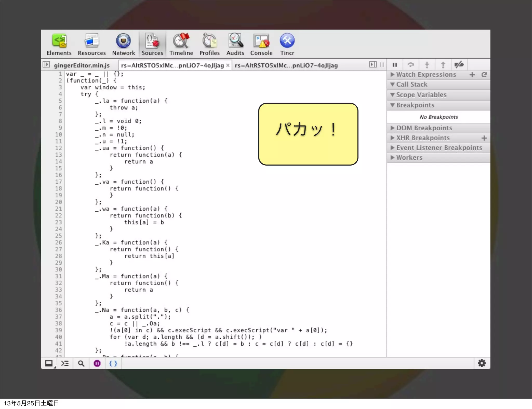This screenshot has width=532, height=409.
Task: Click the settings gear icon
Action: click(x=482, y=363)
